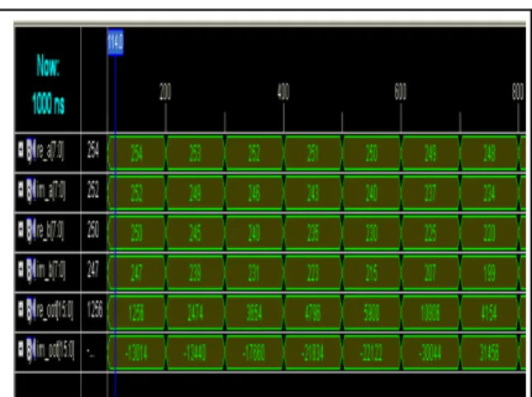Click current value 252 in im_a row
The height and width of the screenshot is (397, 532).
93,191
